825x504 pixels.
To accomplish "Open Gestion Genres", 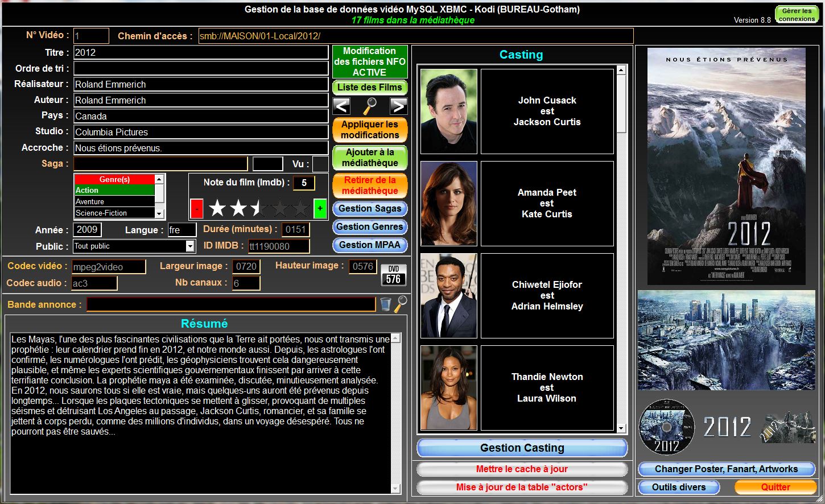I will tap(370, 227).
